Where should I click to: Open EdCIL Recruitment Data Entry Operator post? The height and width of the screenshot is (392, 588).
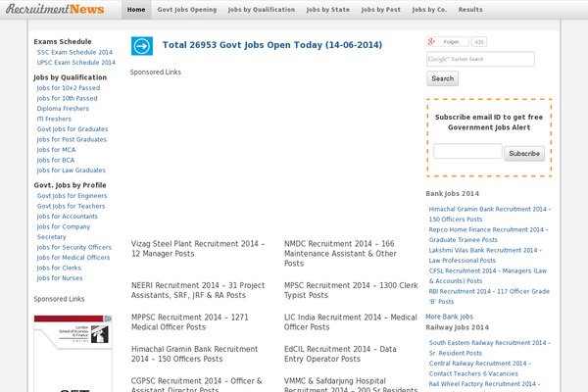pos(340,354)
